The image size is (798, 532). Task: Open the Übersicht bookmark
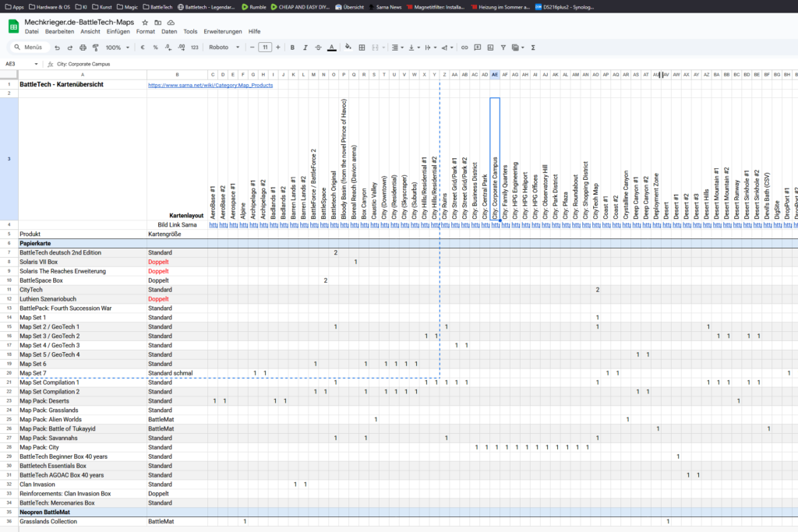pyautogui.click(x=350, y=7)
